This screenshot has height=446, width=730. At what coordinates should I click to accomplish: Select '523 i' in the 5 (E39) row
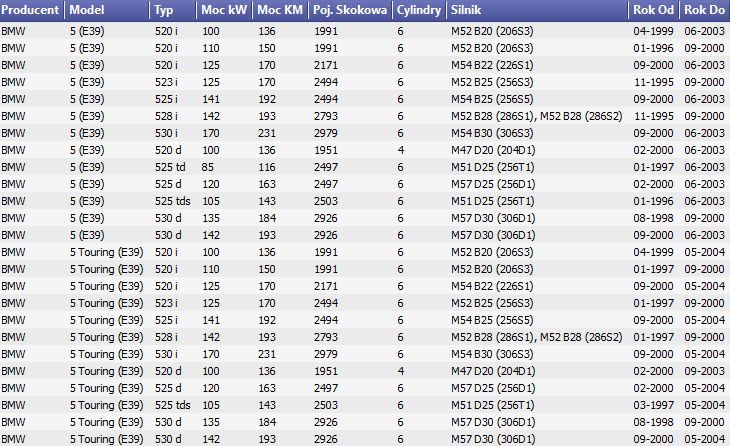click(166, 82)
